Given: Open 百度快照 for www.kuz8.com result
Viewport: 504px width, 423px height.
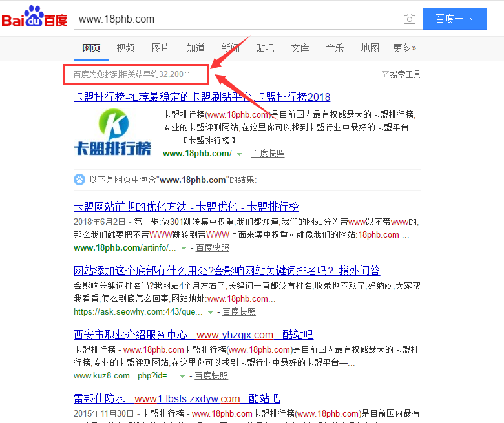Looking at the screenshot, I should (211, 375).
